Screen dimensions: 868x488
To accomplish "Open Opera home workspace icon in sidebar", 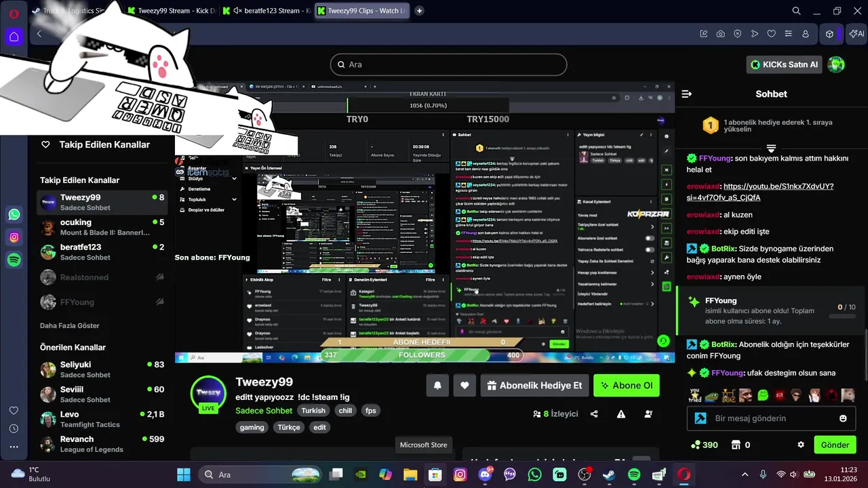I will (14, 37).
